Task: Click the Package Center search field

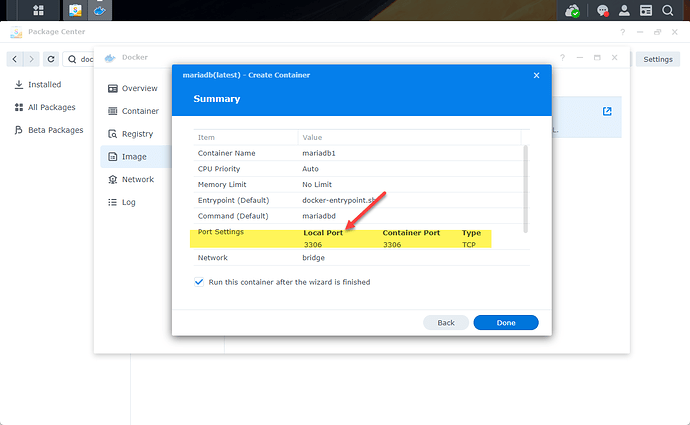Action: point(79,59)
